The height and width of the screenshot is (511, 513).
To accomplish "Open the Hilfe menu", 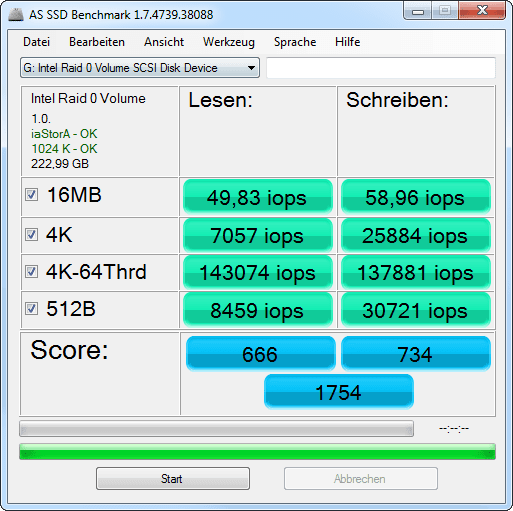I will (x=348, y=42).
